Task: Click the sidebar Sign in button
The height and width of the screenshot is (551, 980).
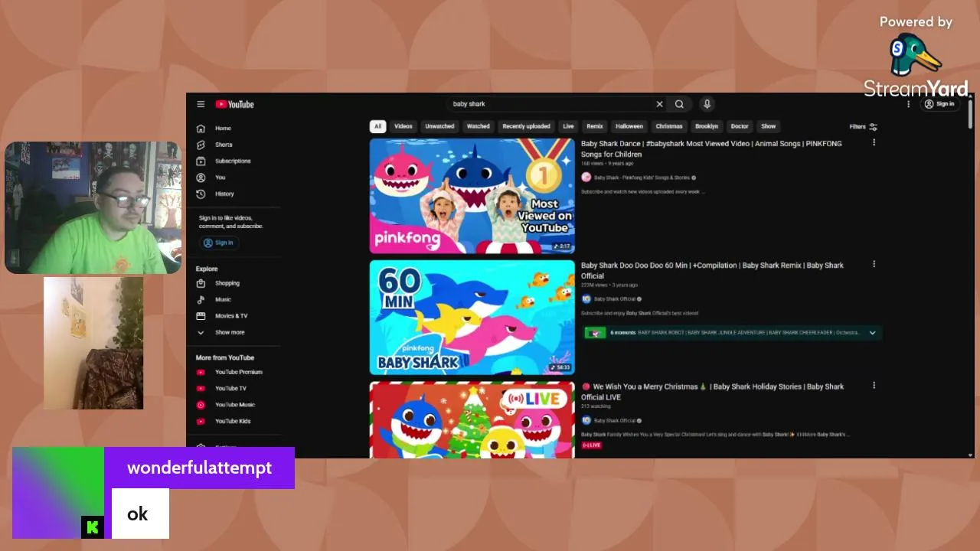Action: (x=219, y=243)
